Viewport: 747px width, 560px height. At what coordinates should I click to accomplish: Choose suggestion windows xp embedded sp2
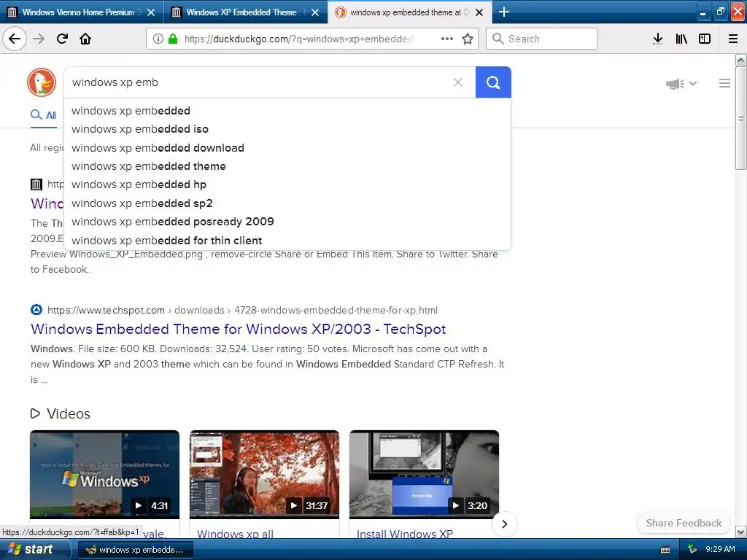click(x=287, y=203)
